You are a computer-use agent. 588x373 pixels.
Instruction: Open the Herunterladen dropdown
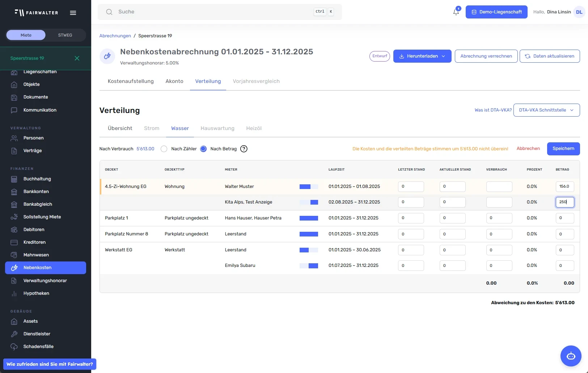point(422,56)
